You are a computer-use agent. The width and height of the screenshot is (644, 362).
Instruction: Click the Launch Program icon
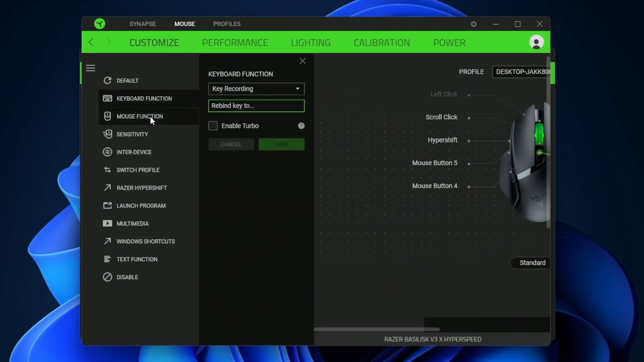click(107, 205)
